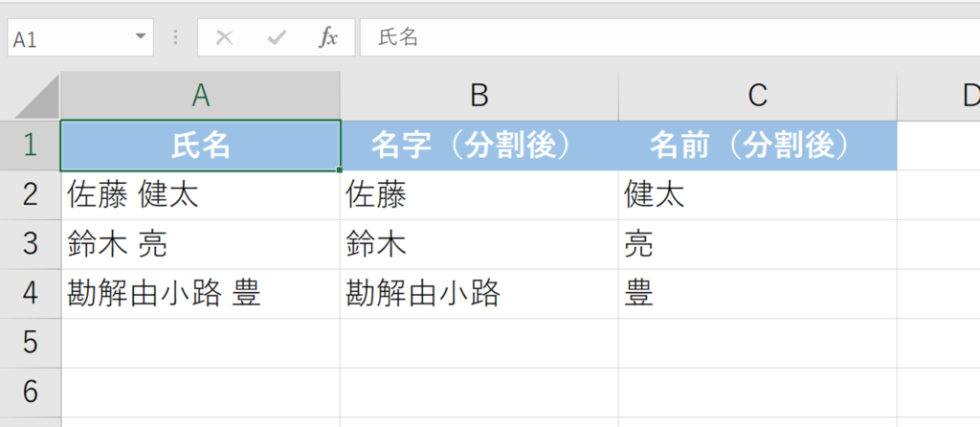Select column C header
Screen dimensions: 980x427
pyautogui.click(x=758, y=95)
